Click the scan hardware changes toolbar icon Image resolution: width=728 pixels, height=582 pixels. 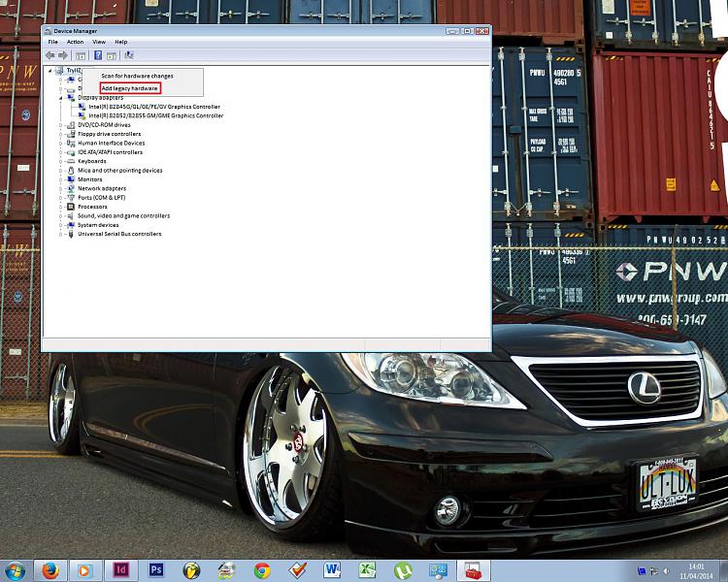click(129, 55)
